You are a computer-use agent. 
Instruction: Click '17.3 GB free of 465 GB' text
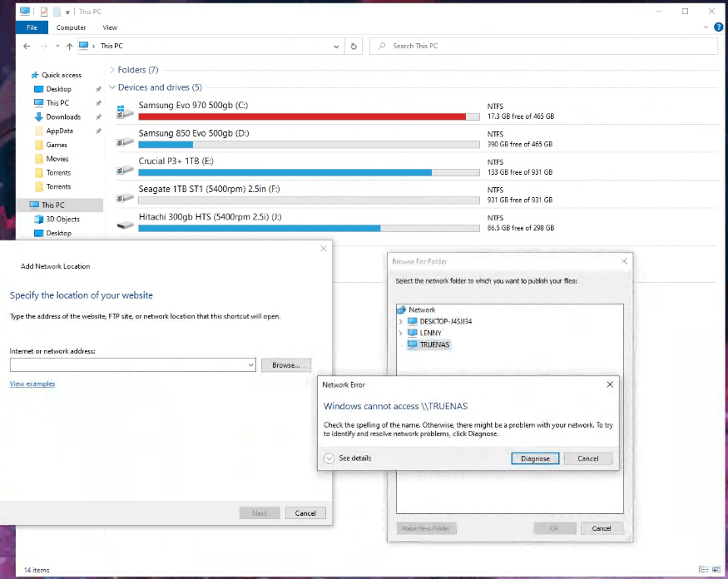coord(521,116)
